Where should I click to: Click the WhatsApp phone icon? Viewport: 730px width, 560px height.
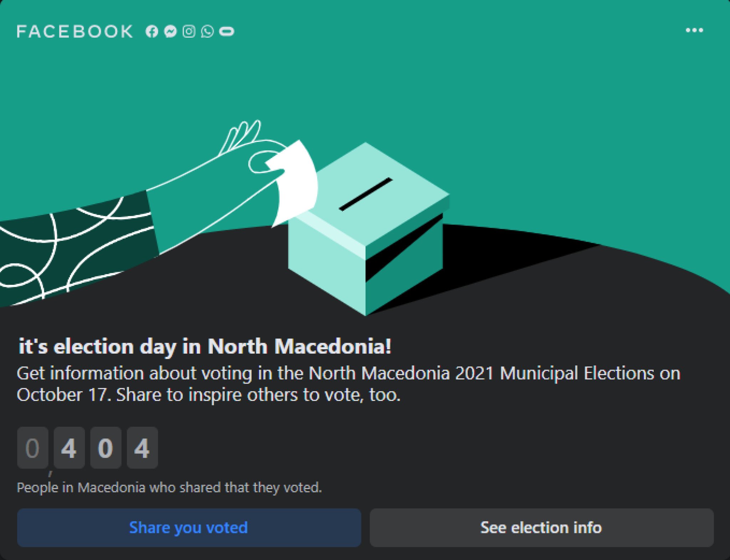coord(207,31)
